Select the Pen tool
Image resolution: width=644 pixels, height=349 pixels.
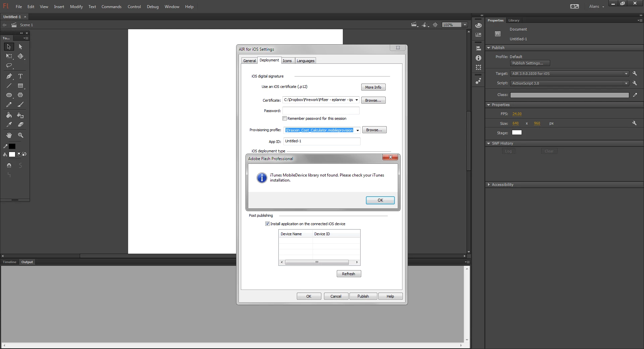9,76
